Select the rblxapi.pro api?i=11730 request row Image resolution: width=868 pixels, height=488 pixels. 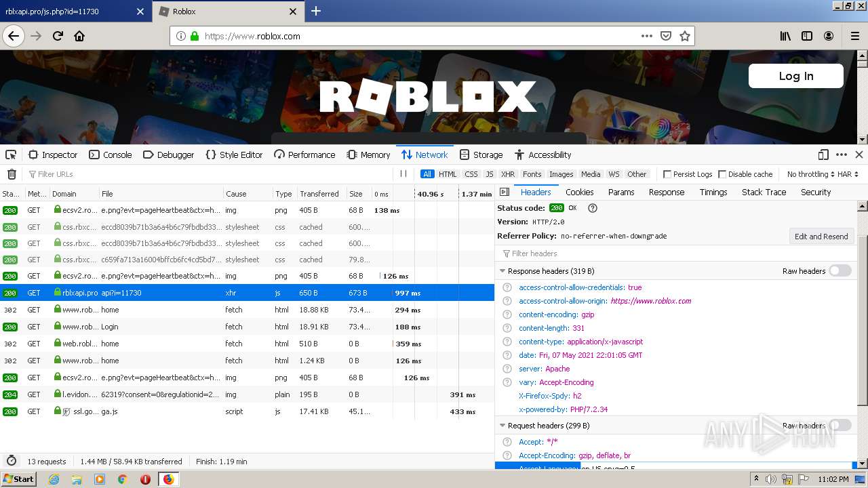coord(248,293)
